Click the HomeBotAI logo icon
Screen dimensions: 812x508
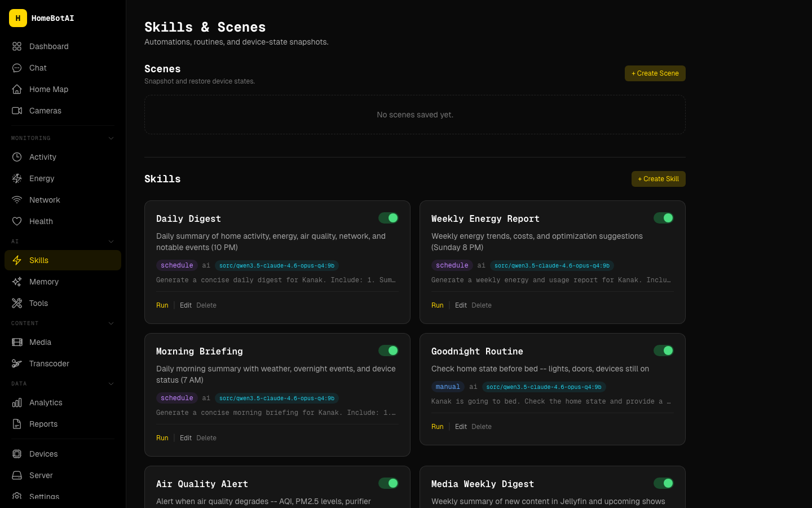tap(18, 18)
